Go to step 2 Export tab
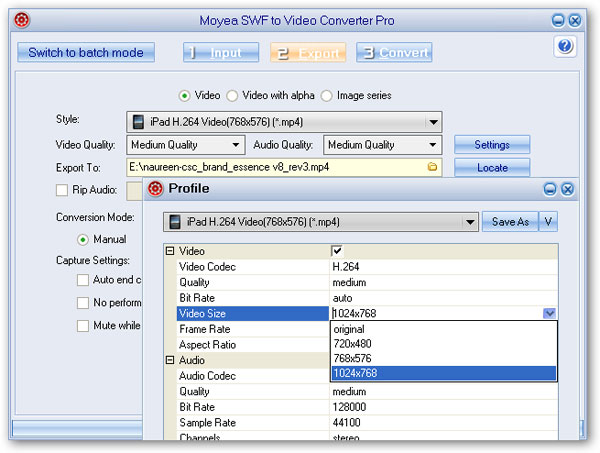The width and height of the screenshot is (600, 453). tap(308, 52)
